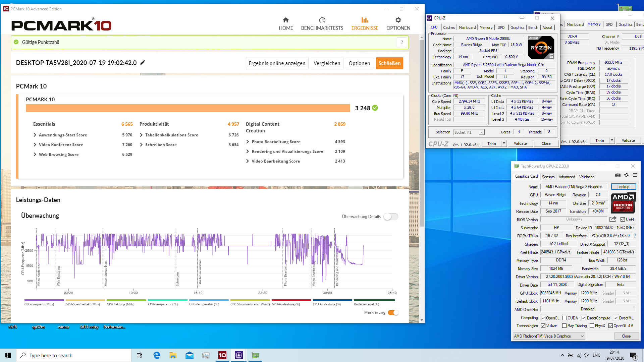Toggle DirectCompute checkbox
Image resolution: width=644 pixels, height=362 pixels.
tap(584, 318)
